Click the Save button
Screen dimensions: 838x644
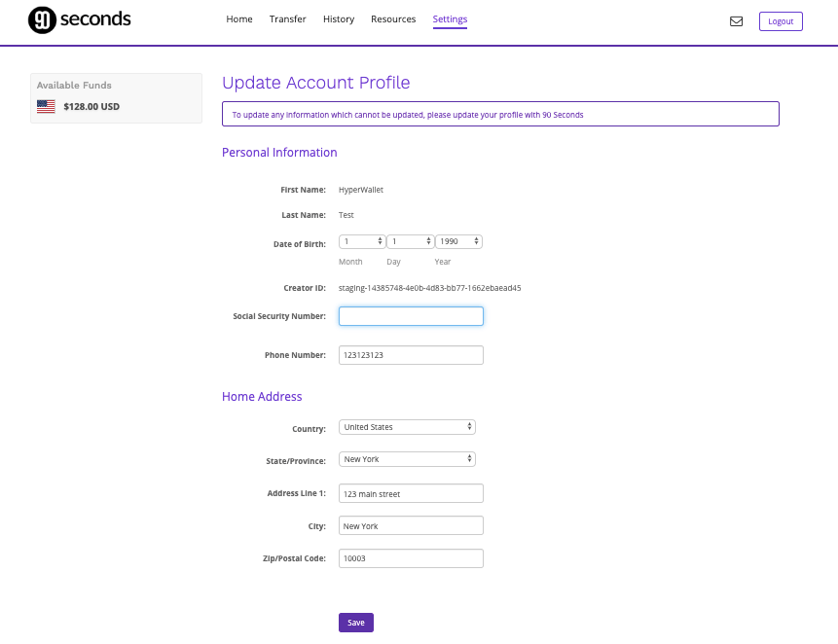click(355, 622)
